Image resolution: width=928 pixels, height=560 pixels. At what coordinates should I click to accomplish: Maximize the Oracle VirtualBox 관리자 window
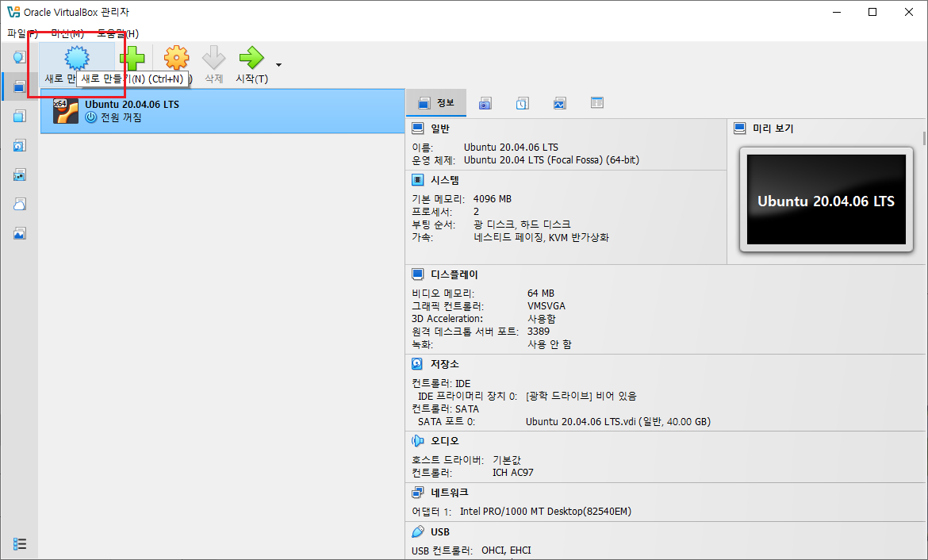[x=872, y=12]
